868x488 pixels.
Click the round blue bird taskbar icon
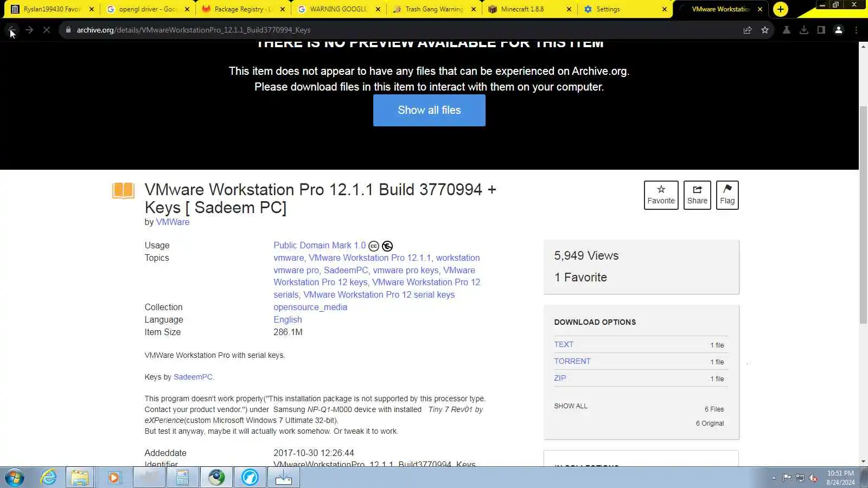[250, 478]
